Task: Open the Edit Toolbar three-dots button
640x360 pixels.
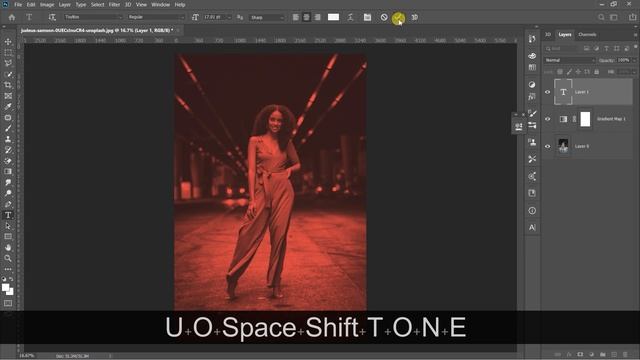Action: (8, 269)
